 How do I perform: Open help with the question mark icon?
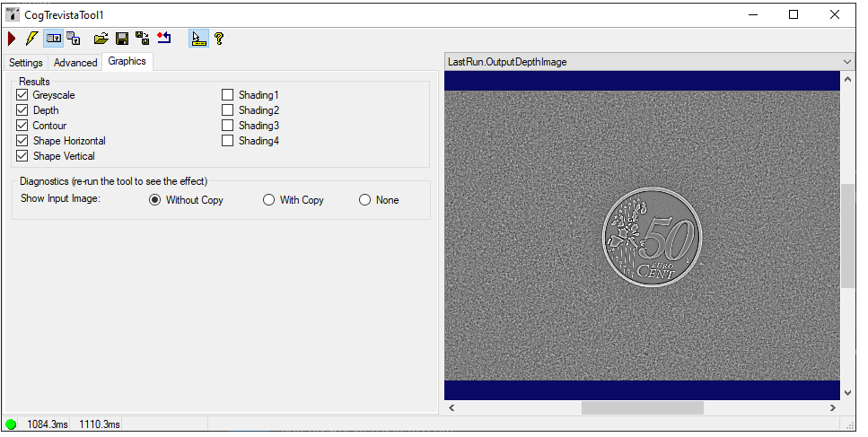click(219, 39)
